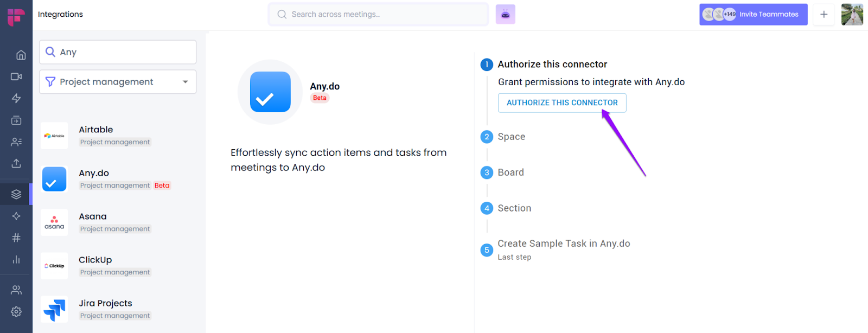Image resolution: width=868 pixels, height=333 pixels.
Task: Click the Any.do logo in list
Action: coord(54,179)
